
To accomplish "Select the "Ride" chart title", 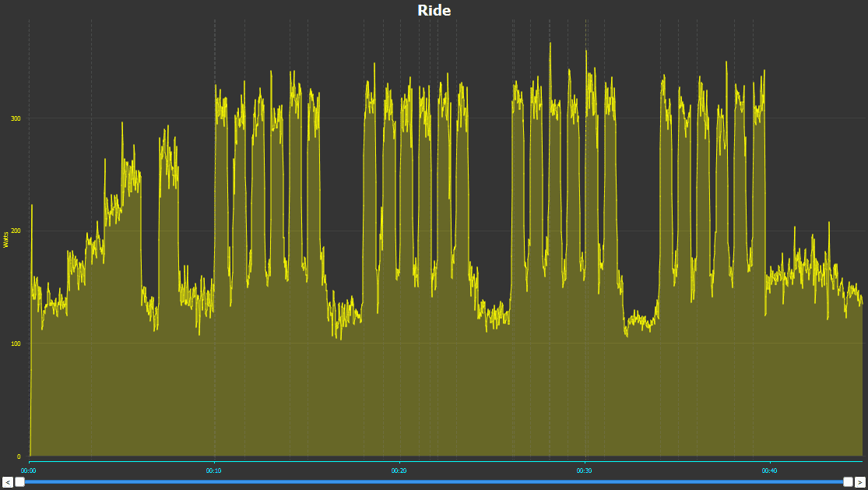I will (x=434, y=10).
